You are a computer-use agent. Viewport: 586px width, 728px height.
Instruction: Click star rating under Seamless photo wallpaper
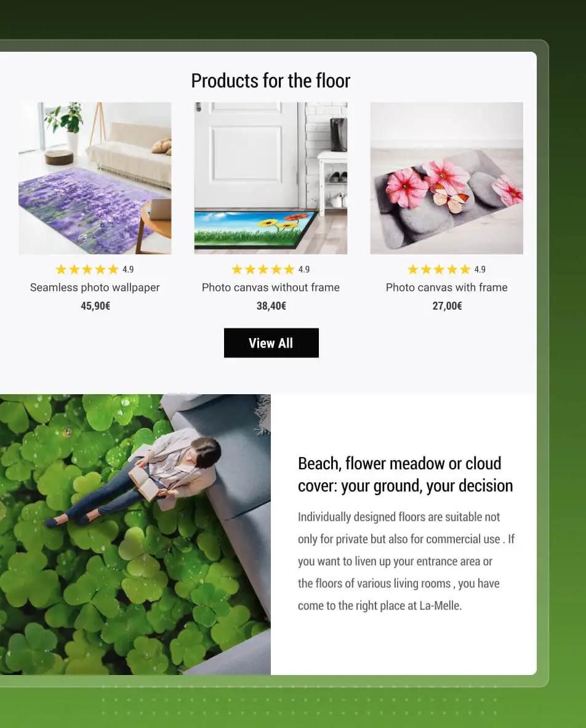[87, 269]
